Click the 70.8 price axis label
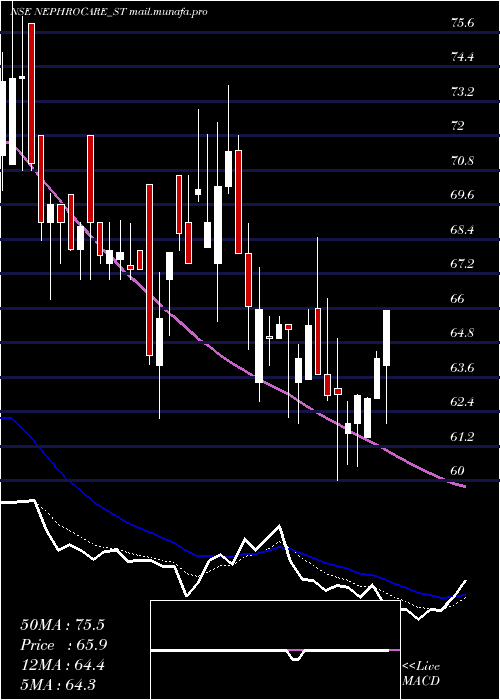 pos(462,160)
